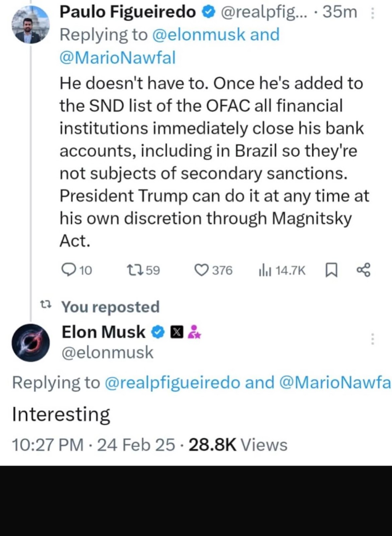Click the Elon Musk display name
This screenshot has height=536, width=392.
[104, 332]
